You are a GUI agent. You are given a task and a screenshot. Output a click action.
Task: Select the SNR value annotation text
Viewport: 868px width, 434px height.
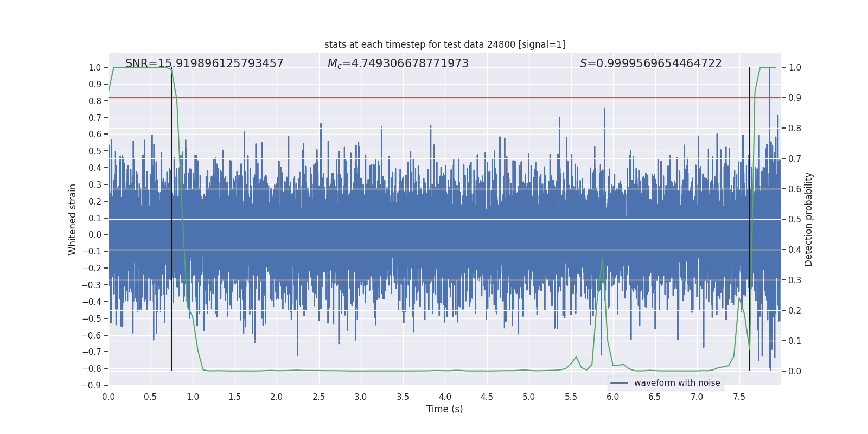click(204, 63)
